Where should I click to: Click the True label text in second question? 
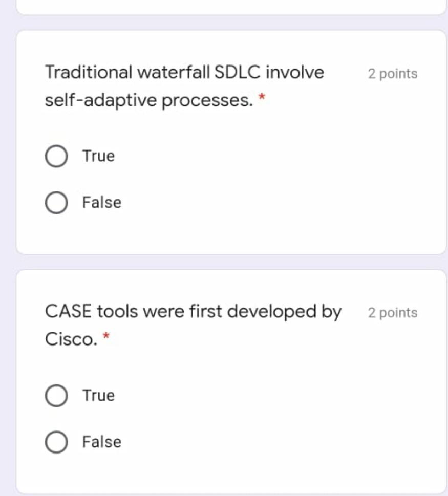99,395
